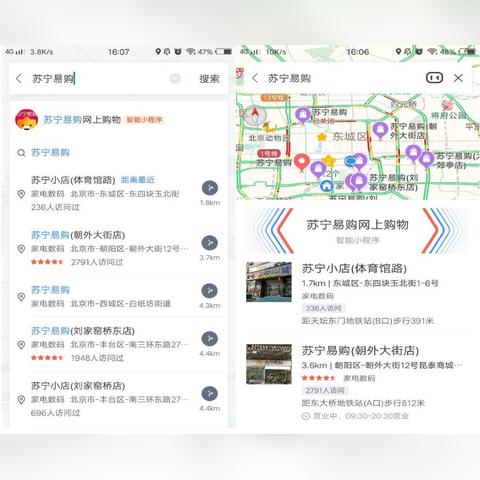Viewport: 480px width, 480px height.
Task: Tap purple shop marker labeled 苏宁易购 near top
Action: click(x=303, y=116)
